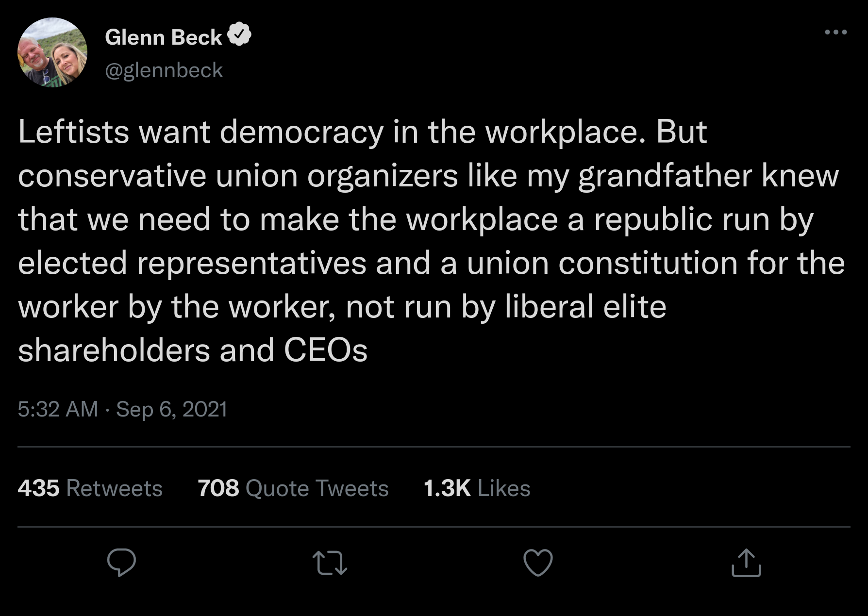Like the tweet with the heart icon
Screen dimensions: 868x616
(538, 563)
